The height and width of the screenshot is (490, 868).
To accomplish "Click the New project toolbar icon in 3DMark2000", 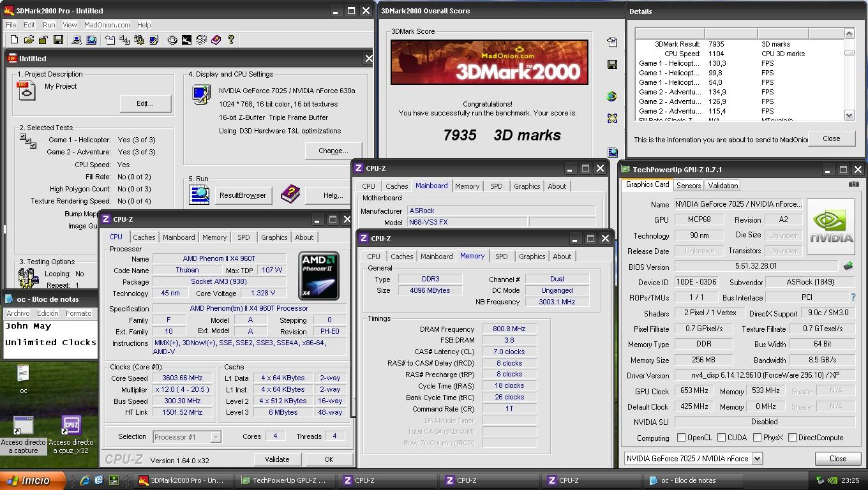I will tap(14, 40).
